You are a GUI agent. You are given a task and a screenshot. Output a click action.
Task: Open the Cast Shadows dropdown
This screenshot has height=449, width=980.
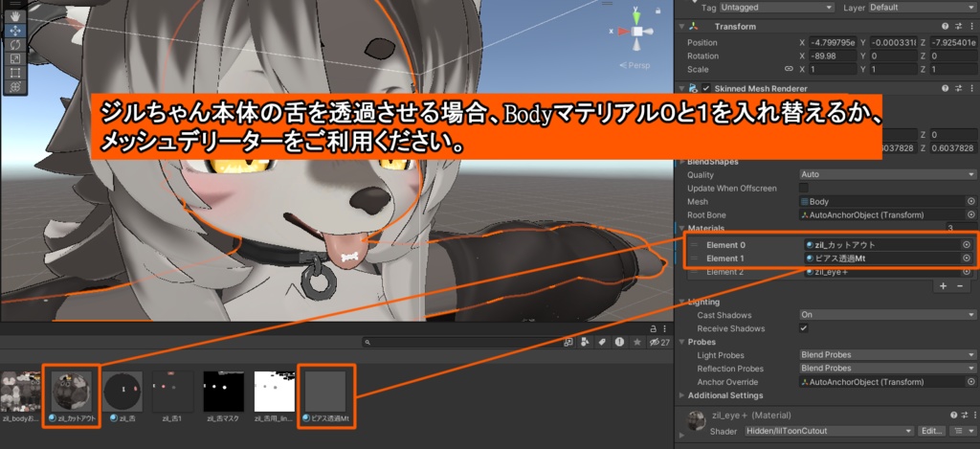(888, 315)
